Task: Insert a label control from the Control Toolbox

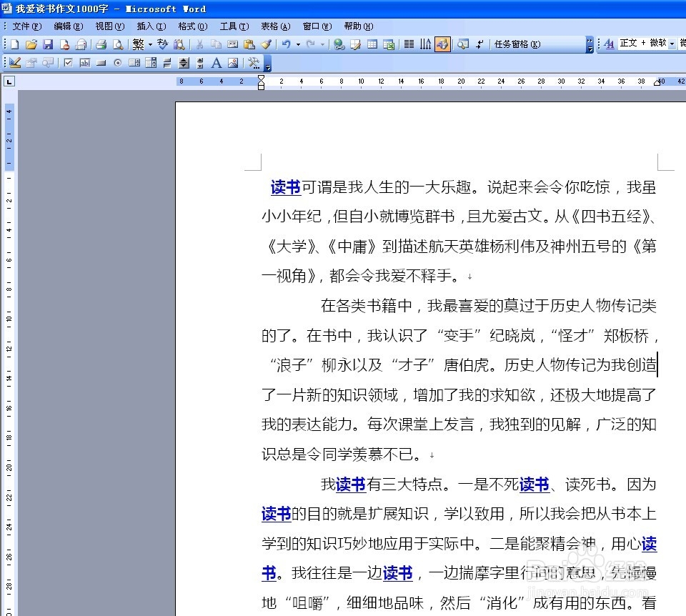Action: point(215,62)
